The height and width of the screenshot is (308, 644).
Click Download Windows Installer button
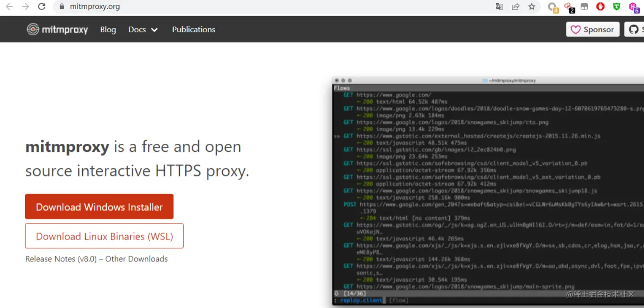click(x=99, y=207)
